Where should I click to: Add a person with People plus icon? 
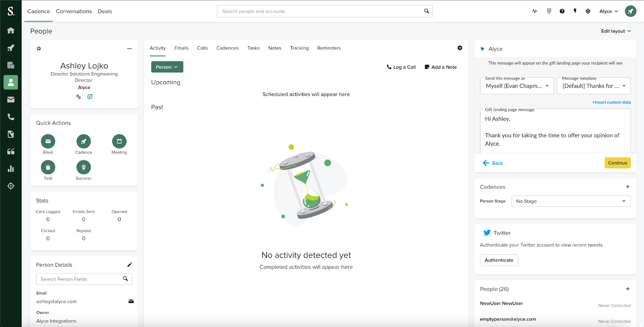point(627,289)
